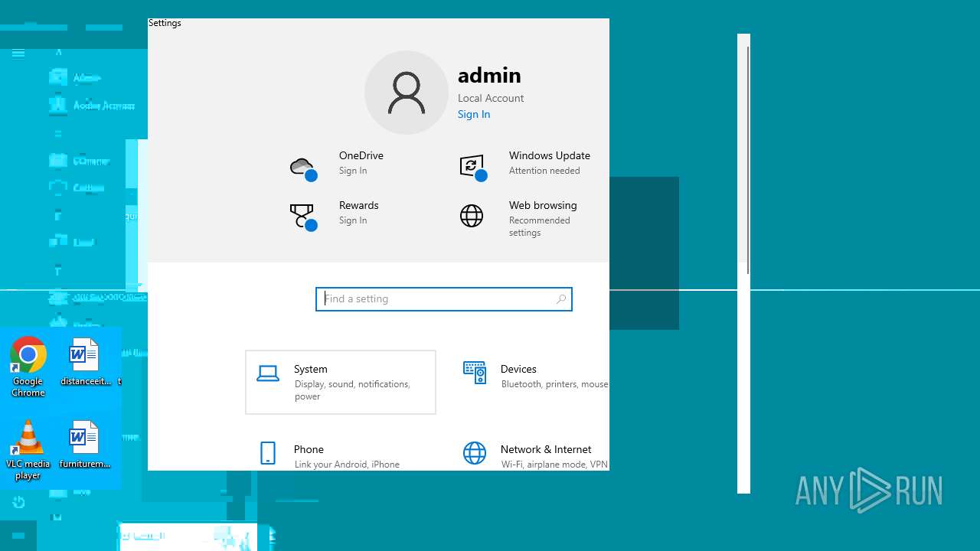Click the Phone handset icon
This screenshot has width=980, height=551.
point(268,453)
